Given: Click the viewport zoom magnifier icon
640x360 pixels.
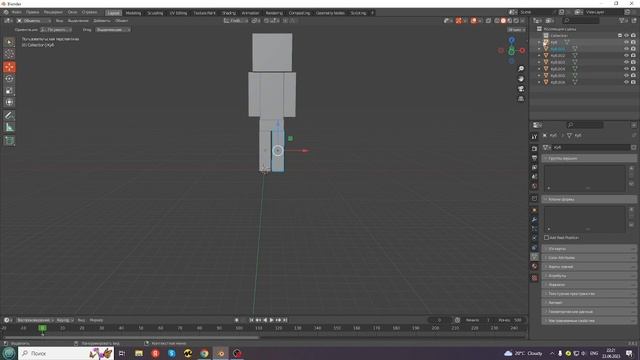Looking at the screenshot, I should point(521,69).
